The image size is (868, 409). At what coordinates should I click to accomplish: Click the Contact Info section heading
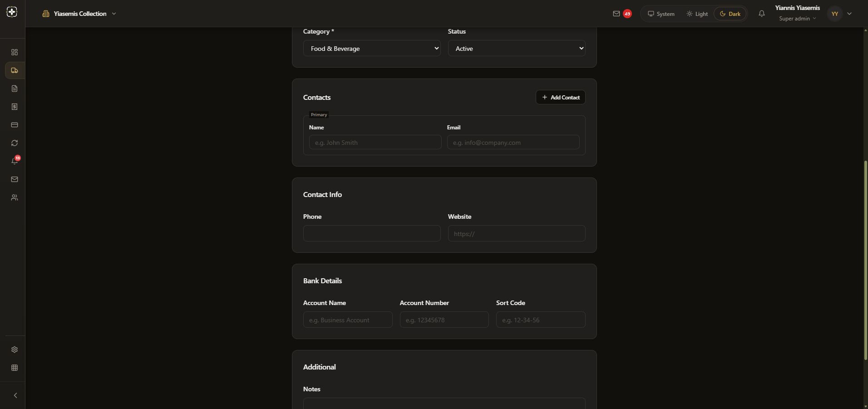(322, 194)
